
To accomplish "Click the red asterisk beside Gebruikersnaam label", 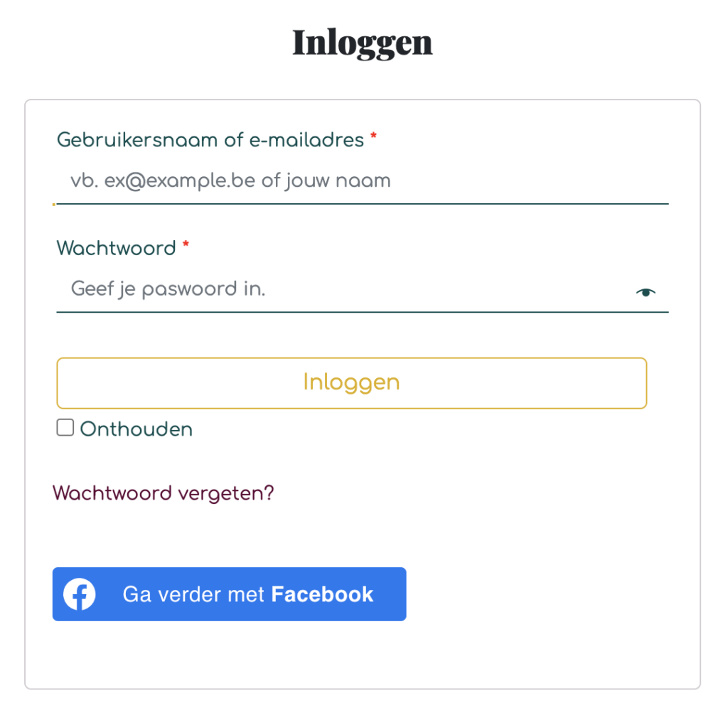I will pyautogui.click(x=373, y=136).
